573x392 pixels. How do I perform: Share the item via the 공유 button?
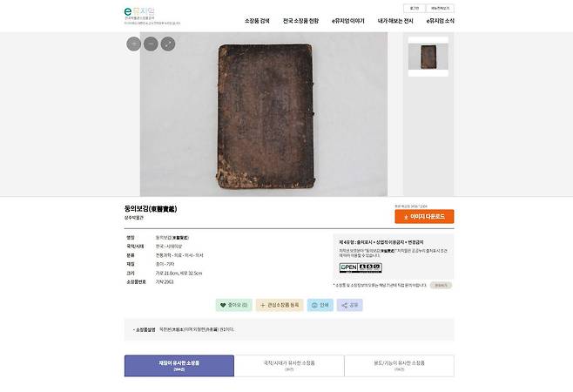(350, 305)
